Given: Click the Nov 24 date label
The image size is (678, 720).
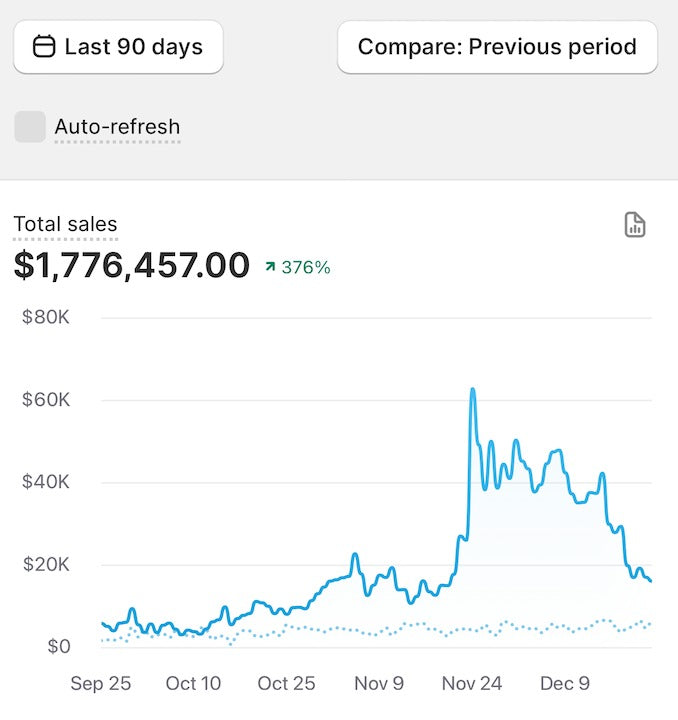Looking at the screenshot, I should pyautogui.click(x=472, y=683).
